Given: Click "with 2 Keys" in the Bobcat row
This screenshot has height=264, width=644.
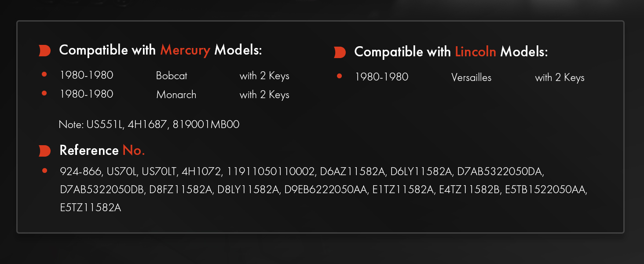Looking at the screenshot, I should coord(264,76).
